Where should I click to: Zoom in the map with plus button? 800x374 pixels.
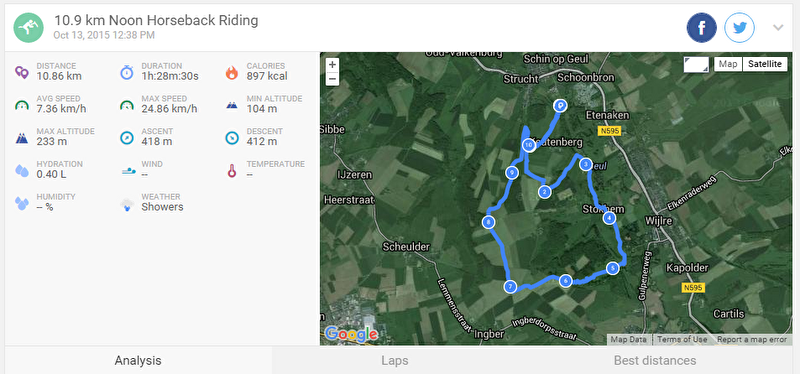coord(332,65)
